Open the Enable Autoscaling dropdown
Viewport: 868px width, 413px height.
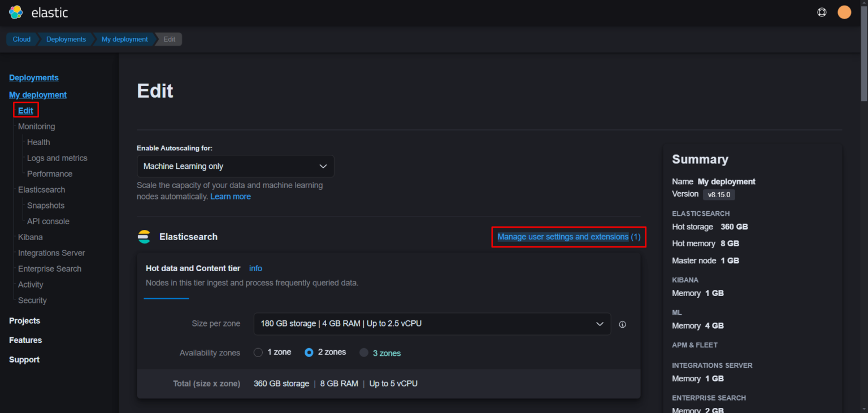235,166
